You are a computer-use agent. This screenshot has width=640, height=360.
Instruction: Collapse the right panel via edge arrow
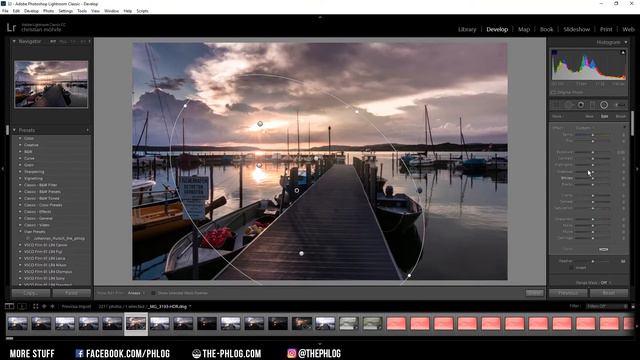tap(637, 168)
